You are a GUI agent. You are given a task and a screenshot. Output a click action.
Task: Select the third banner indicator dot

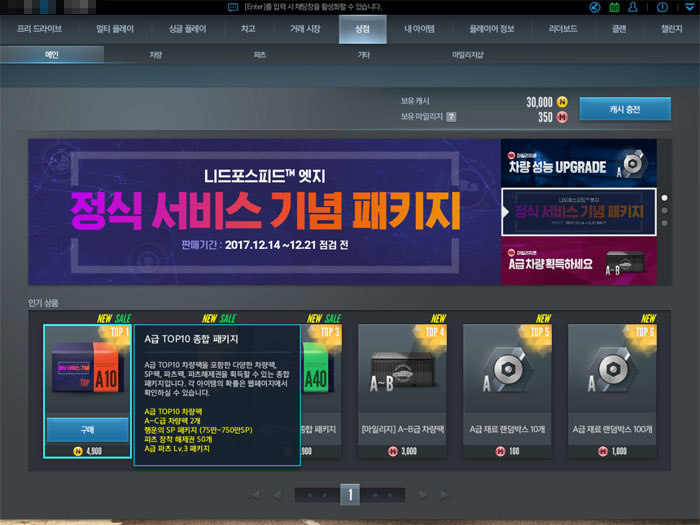tap(665, 224)
